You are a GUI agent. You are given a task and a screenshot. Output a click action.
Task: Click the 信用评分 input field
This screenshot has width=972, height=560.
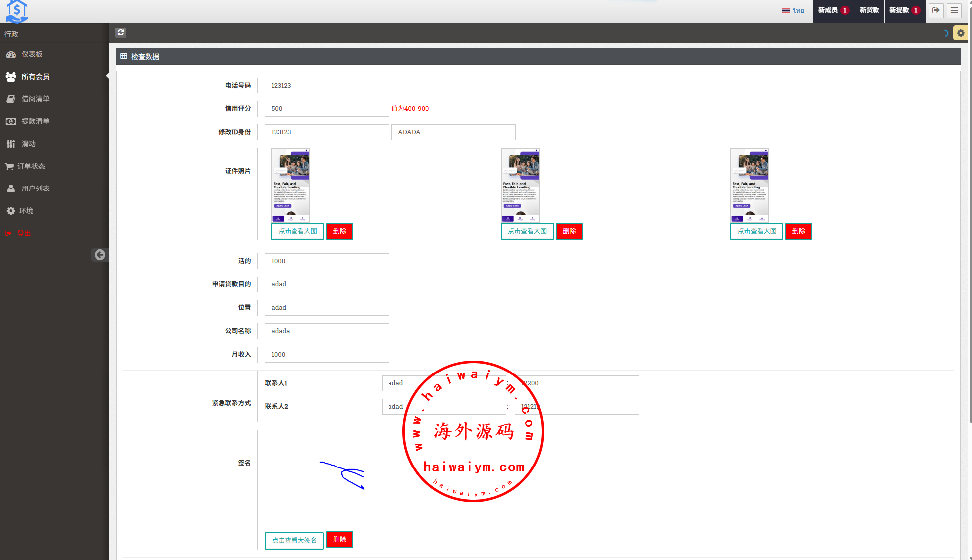click(x=326, y=109)
